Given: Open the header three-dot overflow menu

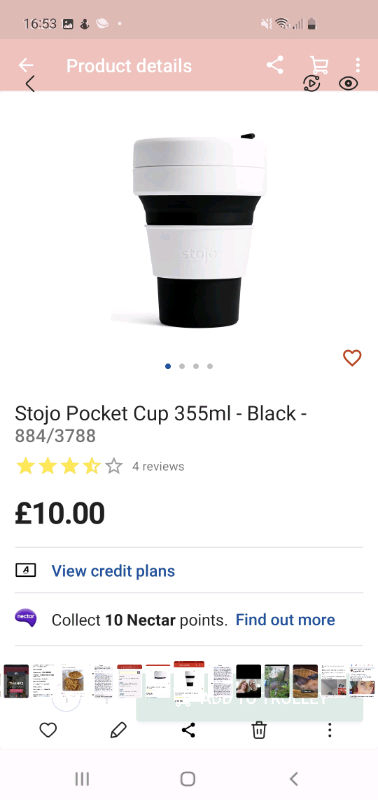Looking at the screenshot, I should pos(358,65).
